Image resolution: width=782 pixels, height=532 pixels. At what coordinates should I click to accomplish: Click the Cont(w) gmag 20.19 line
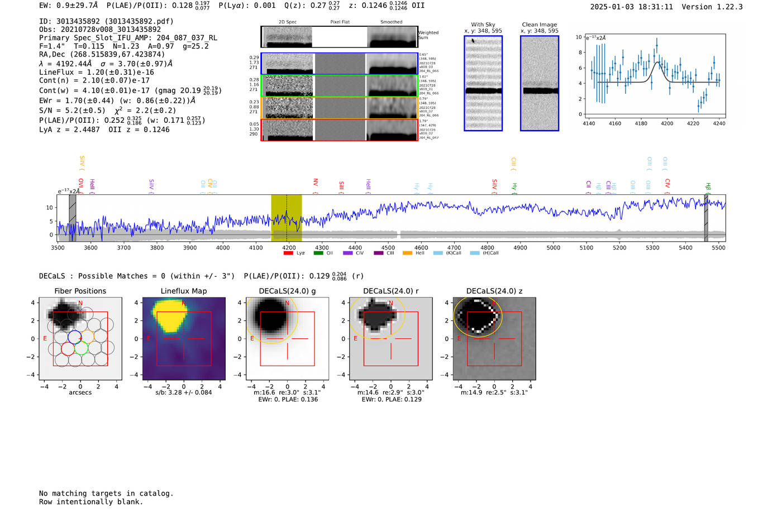tap(130, 90)
